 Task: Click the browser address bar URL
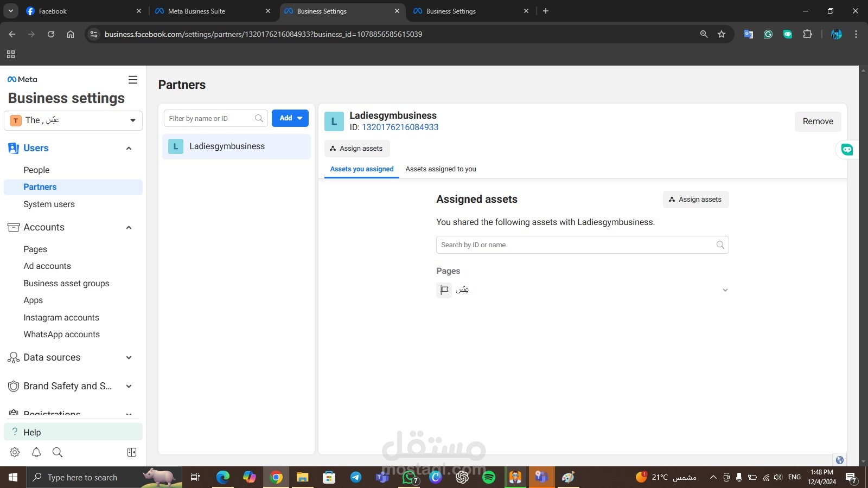click(x=263, y=34)
